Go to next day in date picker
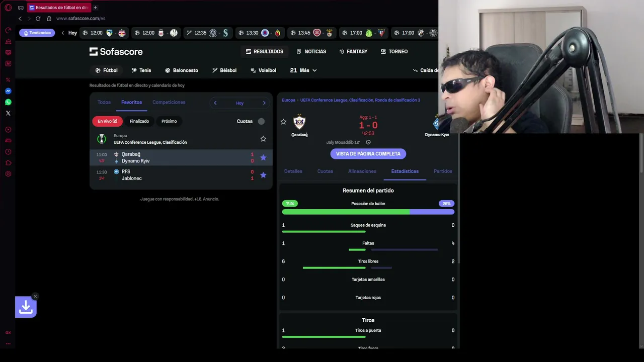The image size is (644, 362). coord(264,103)
